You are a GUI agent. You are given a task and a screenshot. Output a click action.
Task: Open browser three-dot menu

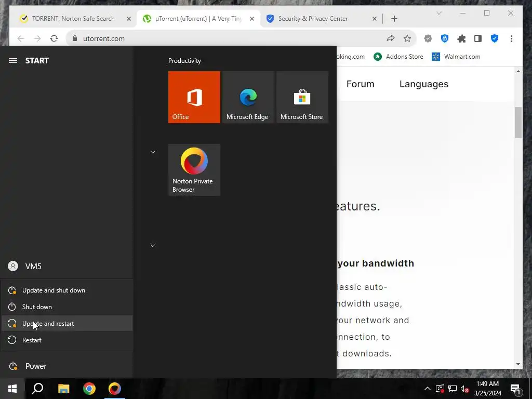coord(511,38)
